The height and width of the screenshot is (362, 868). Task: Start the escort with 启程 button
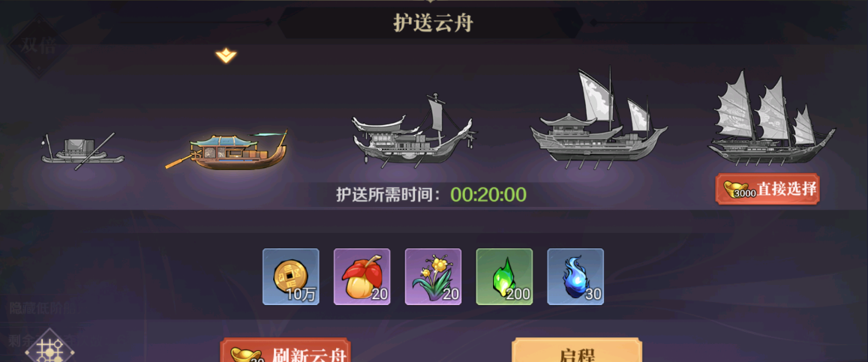coord(577,351)
